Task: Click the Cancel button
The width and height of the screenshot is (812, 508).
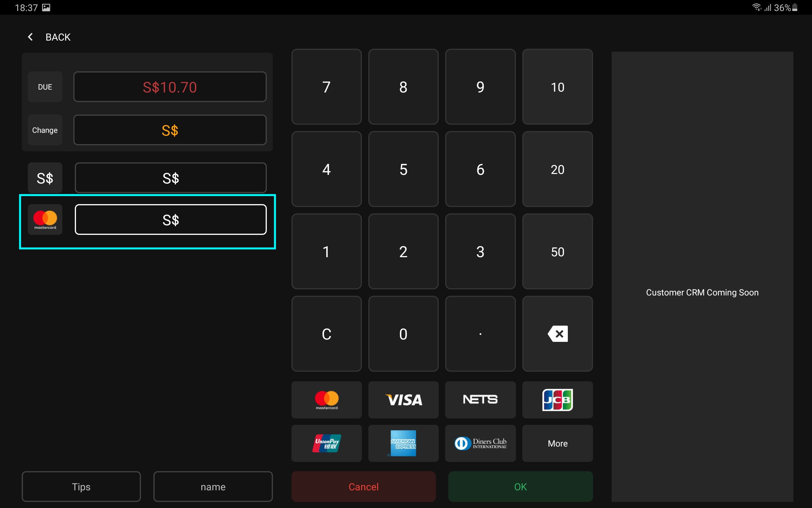Action: [x=363, y=487]
